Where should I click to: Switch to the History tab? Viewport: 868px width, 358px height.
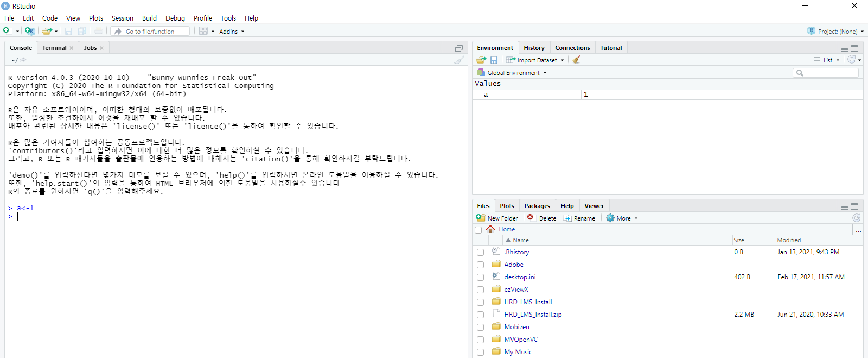click(x=534, y=48)
